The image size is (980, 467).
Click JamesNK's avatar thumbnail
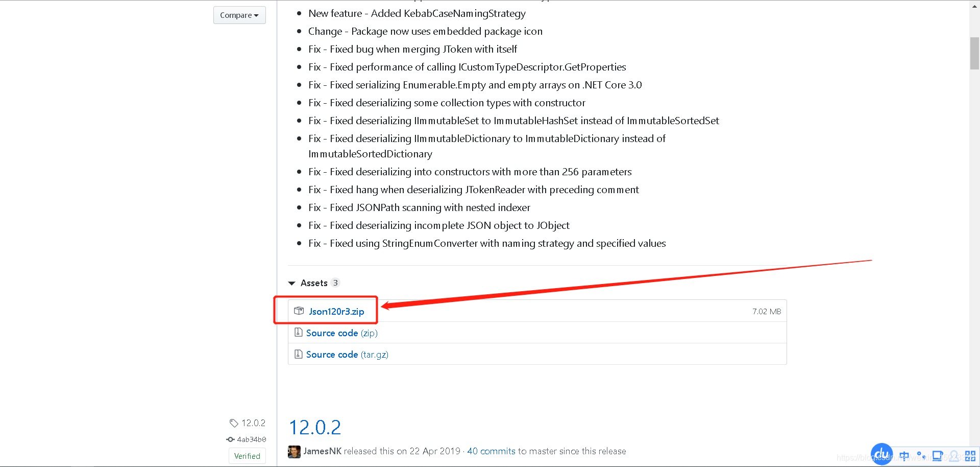tap(294, 451)
